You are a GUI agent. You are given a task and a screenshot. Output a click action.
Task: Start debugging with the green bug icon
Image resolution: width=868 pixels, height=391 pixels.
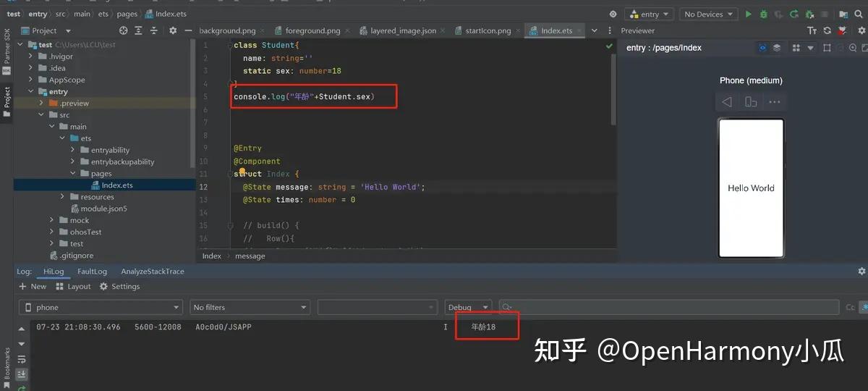pyautogui.click(x=763, y=14)
